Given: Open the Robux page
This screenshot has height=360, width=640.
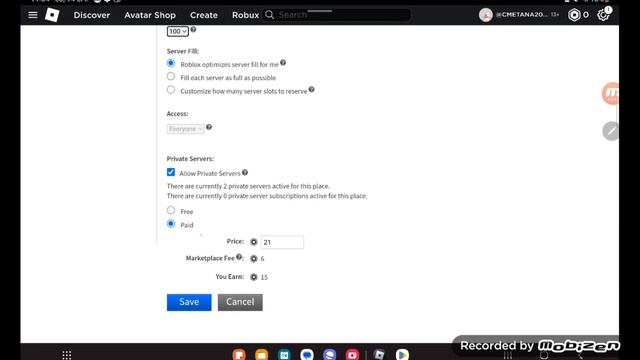Looking at the screenshot, I should pyautogui.click(x=245, y=15).
